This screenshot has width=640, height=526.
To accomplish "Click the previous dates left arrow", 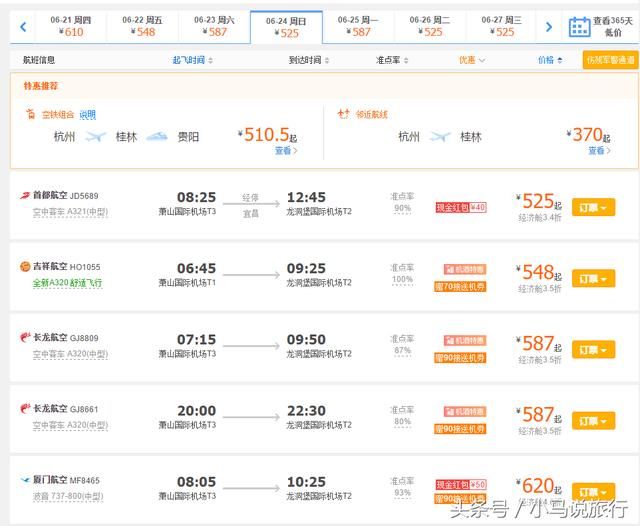I will [23, 27].
